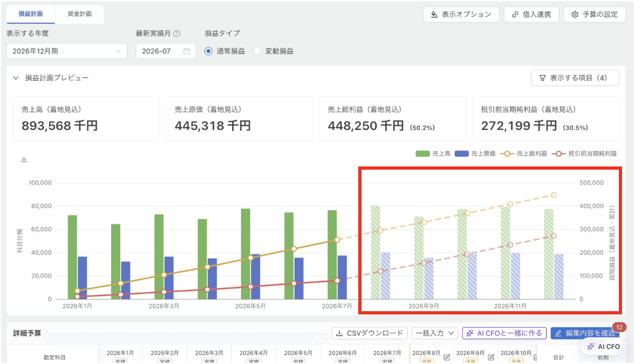
Task: Click the pencil icon in 編集内容を確認
Action: pyautogui.click(x=558, y=333)
